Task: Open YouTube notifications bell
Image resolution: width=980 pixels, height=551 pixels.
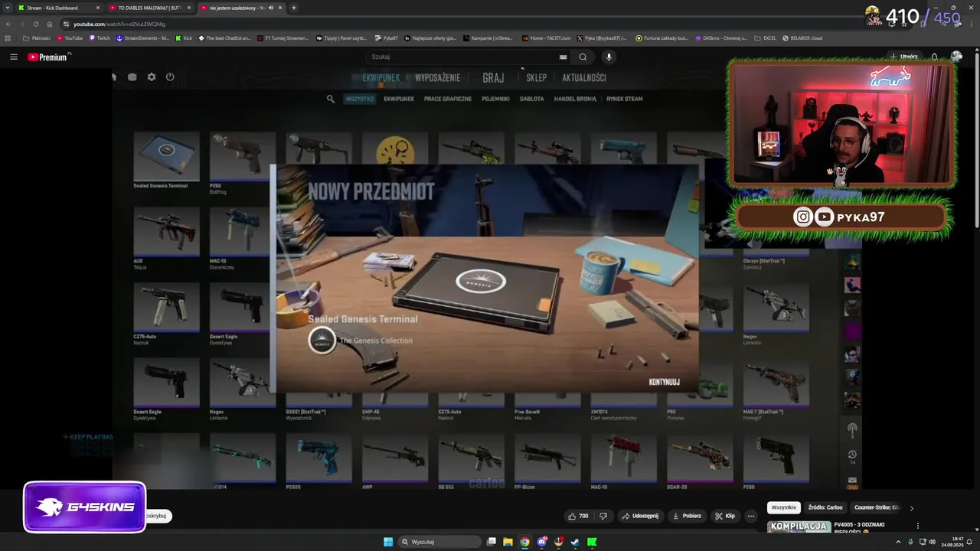Action: (935, 57)
